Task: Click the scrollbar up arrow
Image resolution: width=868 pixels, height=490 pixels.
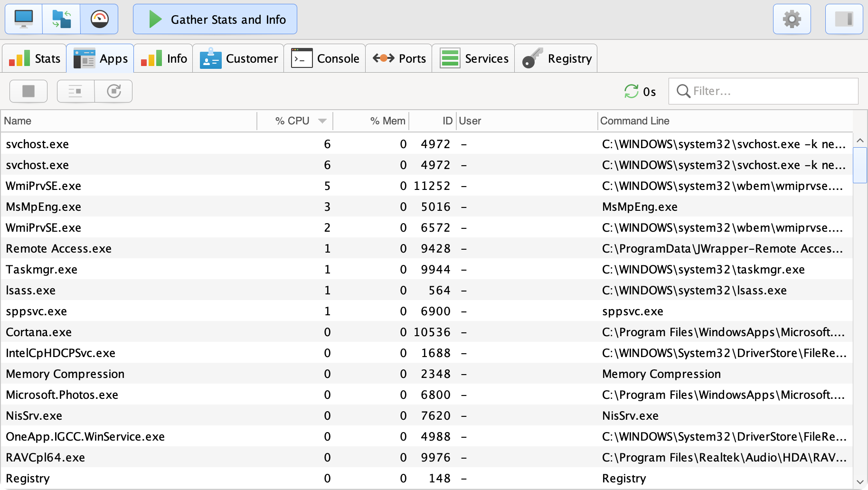Action: pos(860,141)
